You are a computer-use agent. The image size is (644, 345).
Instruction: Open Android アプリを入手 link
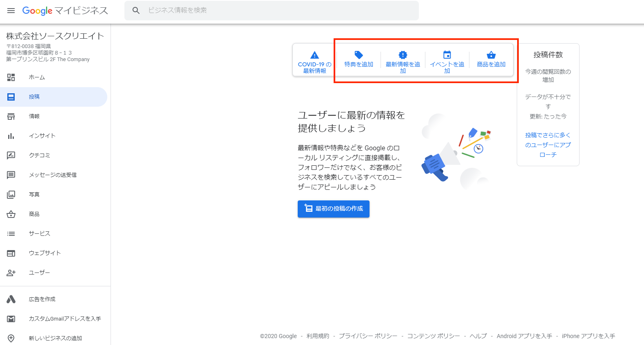click(x=524, y=336)
